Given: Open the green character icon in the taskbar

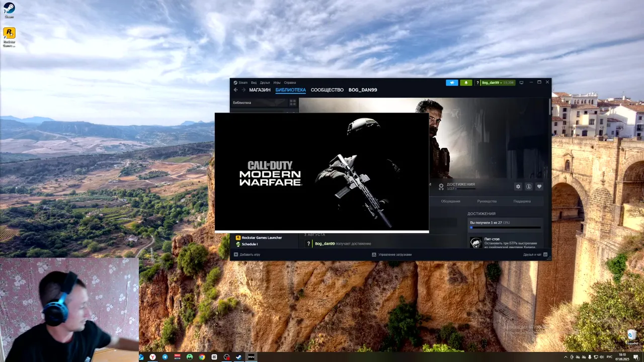Looking at the screenshot, I should coord(190,357).
